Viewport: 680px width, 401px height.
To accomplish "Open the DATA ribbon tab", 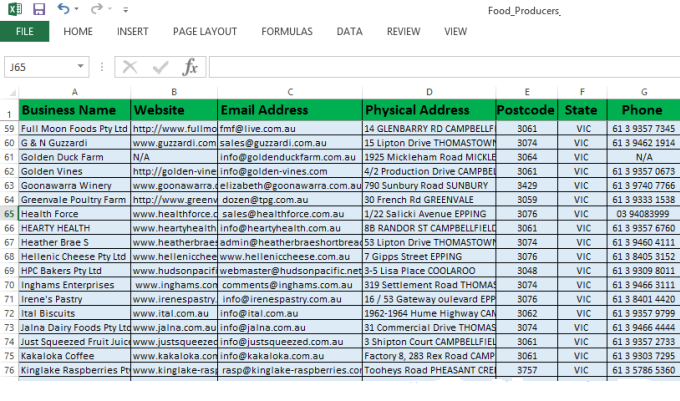I will 349,32.
